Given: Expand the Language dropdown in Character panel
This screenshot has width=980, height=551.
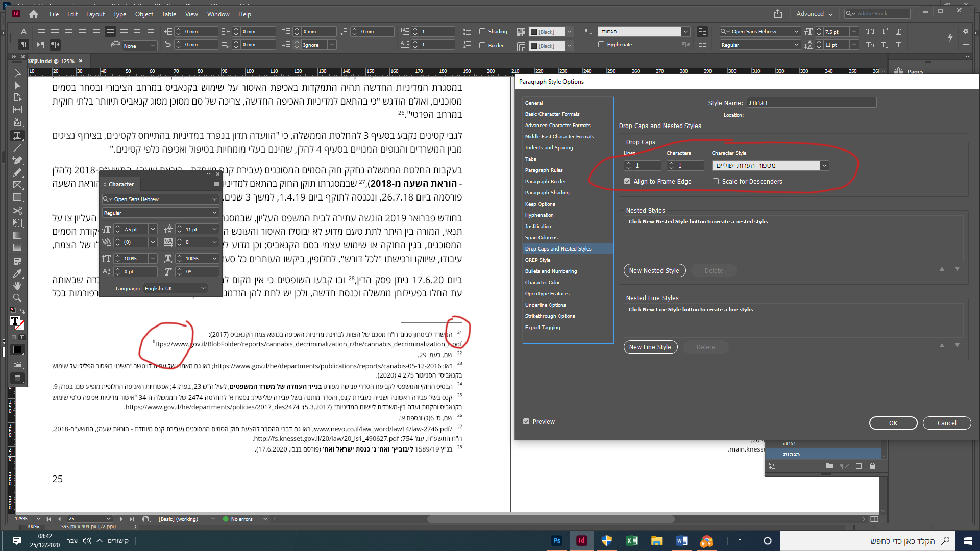Looking at the screenshot, I should coord(203,288).
